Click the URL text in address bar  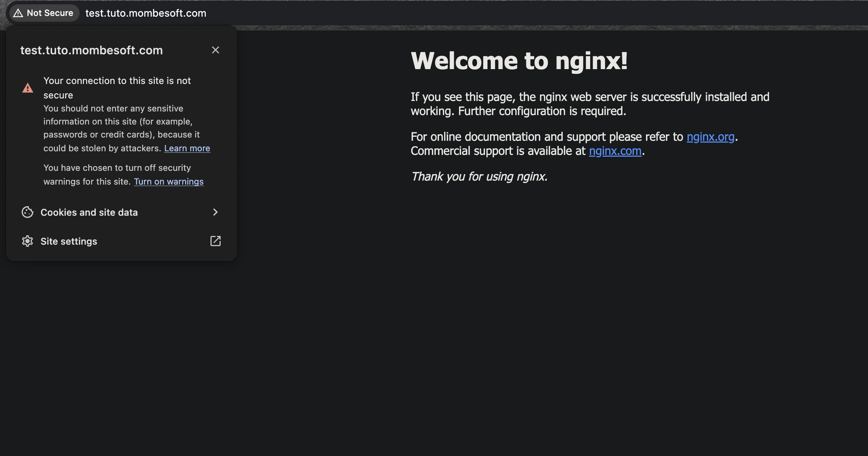point(146,13)
